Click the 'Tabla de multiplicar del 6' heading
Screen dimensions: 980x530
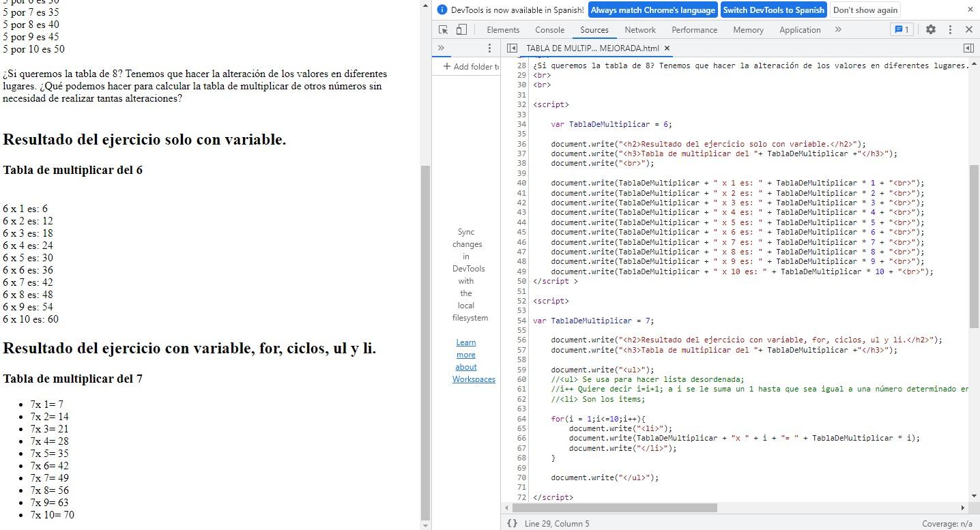coord(72,170)
